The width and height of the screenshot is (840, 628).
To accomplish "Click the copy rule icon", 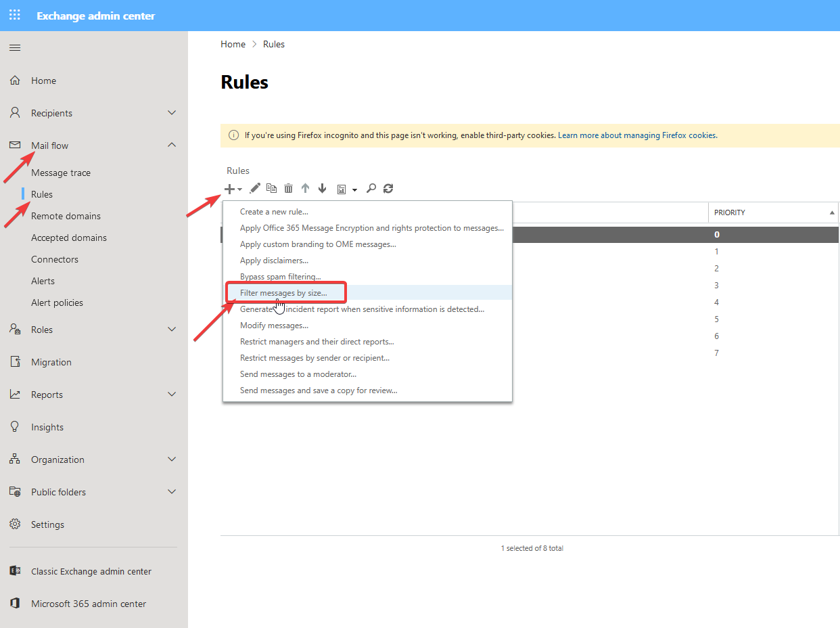I will (272, 189).
